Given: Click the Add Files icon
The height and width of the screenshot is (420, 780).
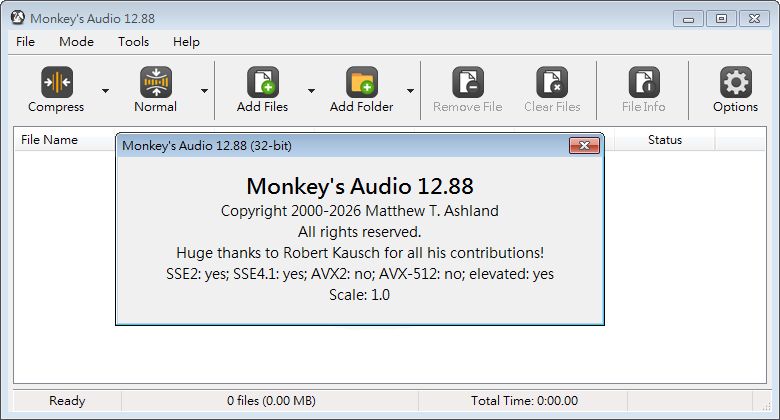Looking at the screenshot, I should [263, 82].
